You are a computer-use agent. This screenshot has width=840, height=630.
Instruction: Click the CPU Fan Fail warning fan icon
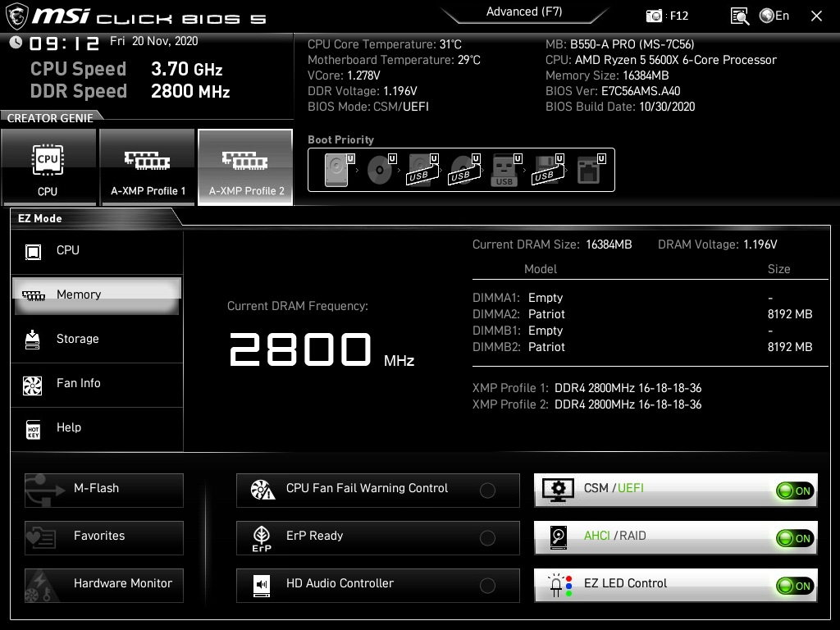pos(262,490)
